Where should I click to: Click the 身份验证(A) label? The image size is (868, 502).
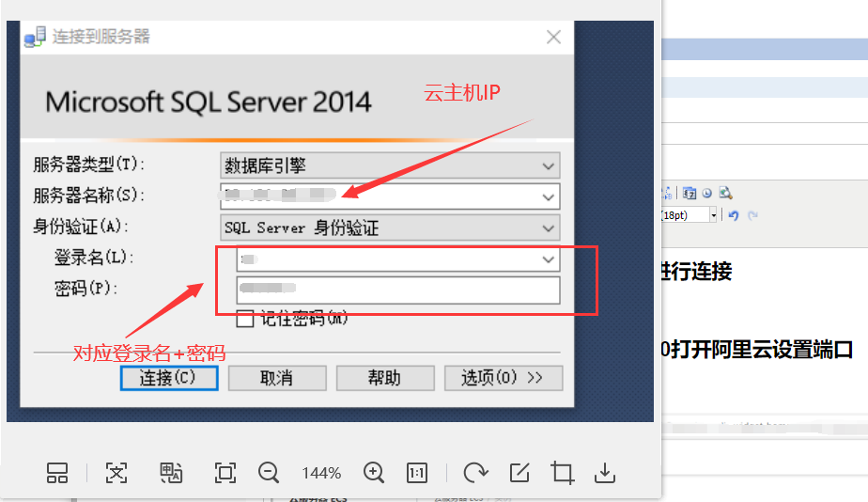pos(81,226)
